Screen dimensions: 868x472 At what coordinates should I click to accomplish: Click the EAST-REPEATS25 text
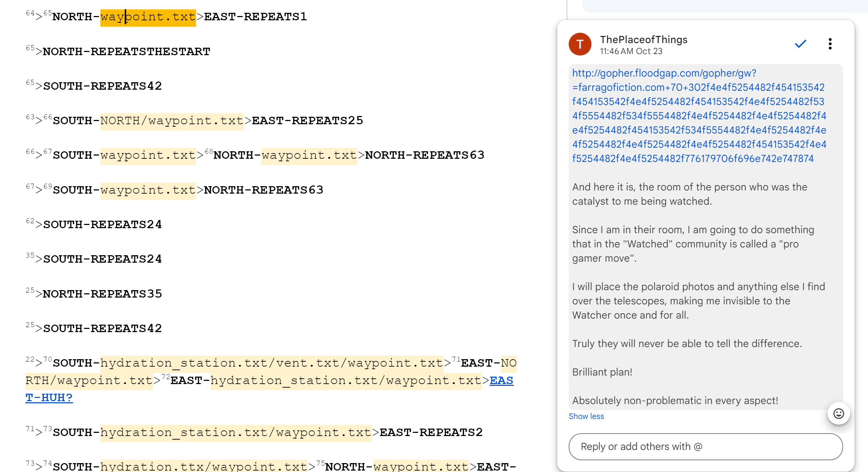(307, 121)
